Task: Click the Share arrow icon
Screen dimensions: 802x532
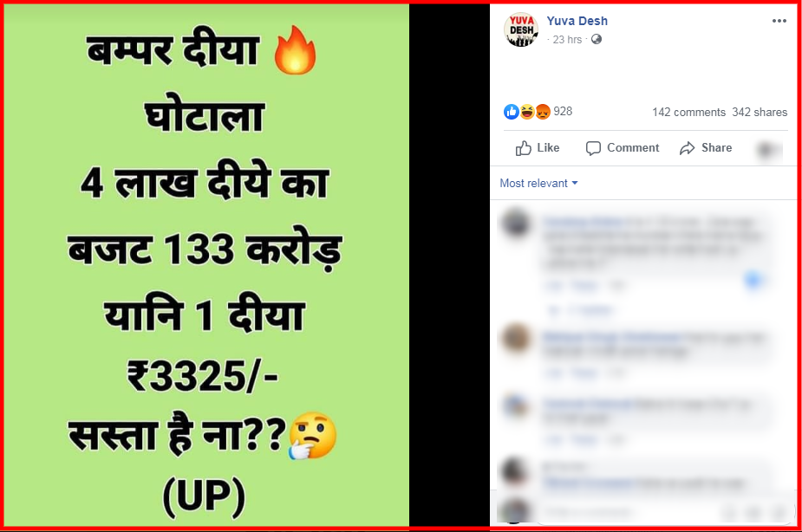Action: pyautogui.click(x=687, y=148)
